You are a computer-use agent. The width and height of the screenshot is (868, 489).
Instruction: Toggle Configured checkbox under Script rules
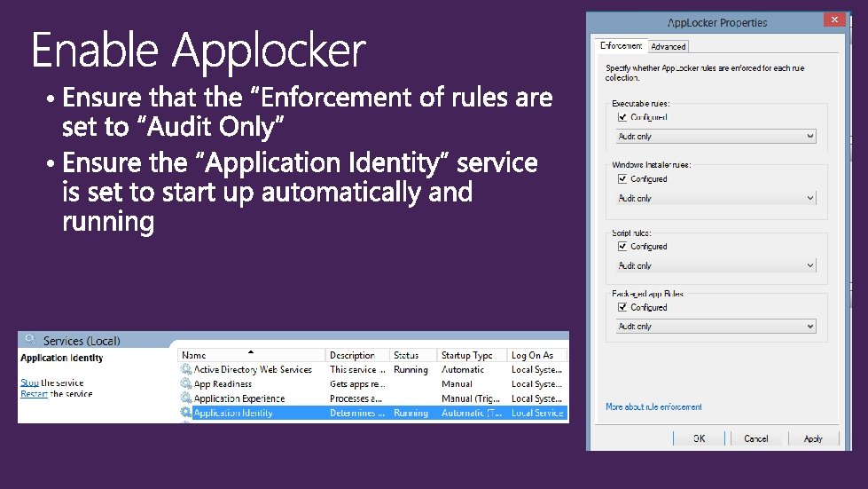pyautogui.click(x=622, y=247)
